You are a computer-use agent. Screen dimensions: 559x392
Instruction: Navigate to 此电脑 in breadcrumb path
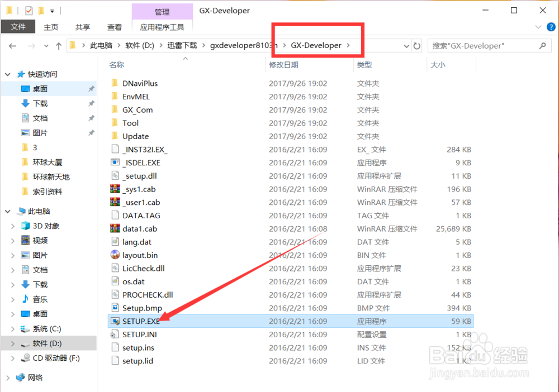[101, 46]
